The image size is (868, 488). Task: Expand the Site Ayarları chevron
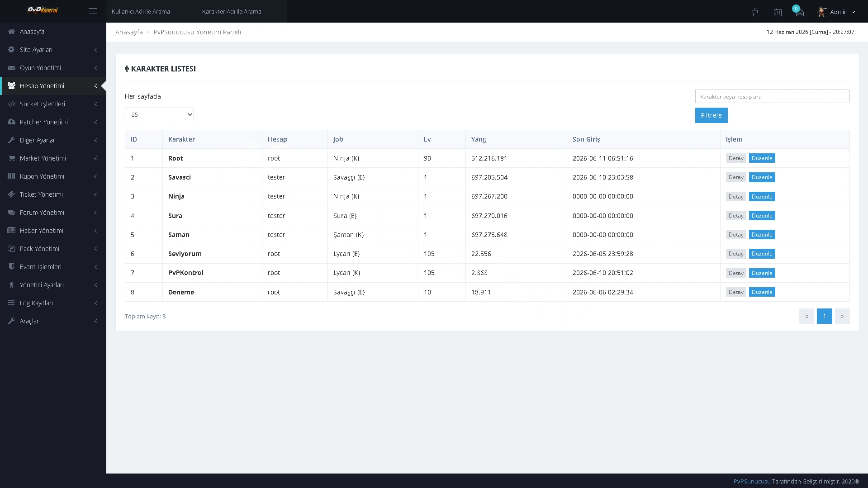pos(95,50)
